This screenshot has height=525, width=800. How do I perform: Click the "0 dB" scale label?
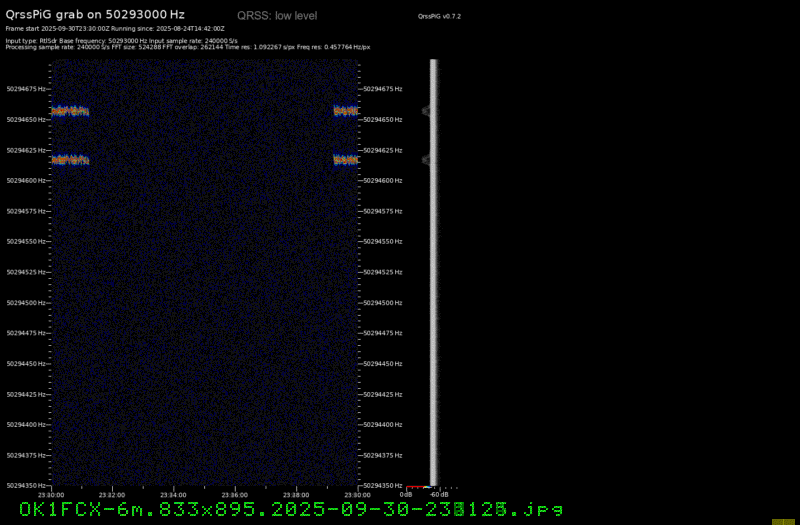[406, 495]
